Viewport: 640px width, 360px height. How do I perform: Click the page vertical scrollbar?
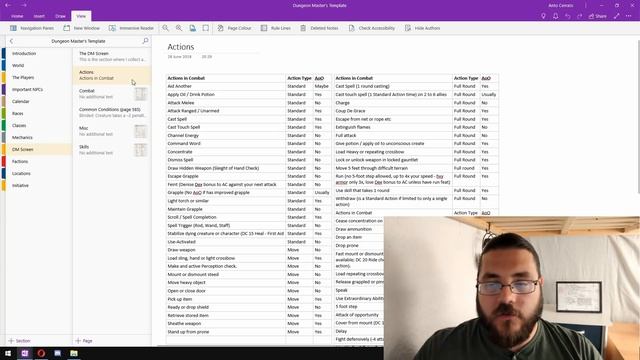(638, 116)
